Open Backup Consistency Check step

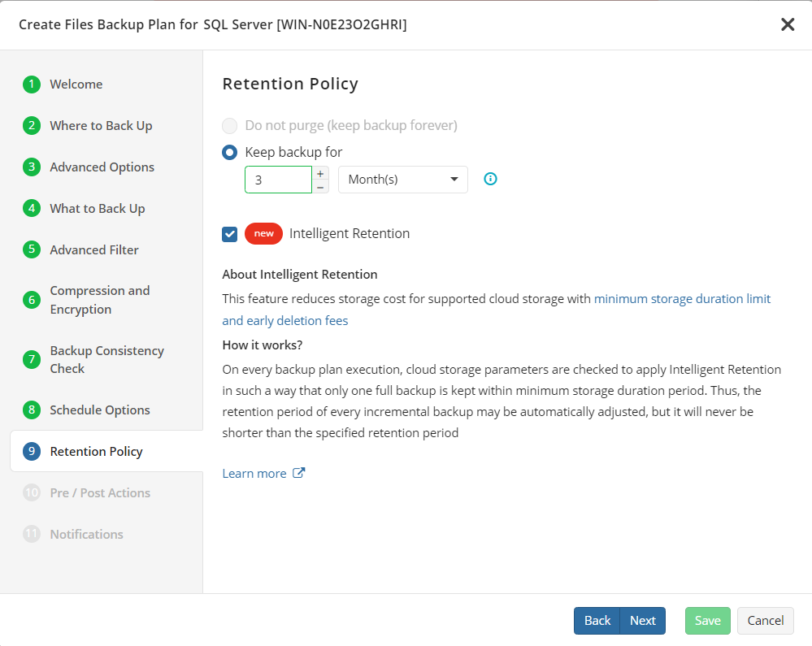coord(106,360)
